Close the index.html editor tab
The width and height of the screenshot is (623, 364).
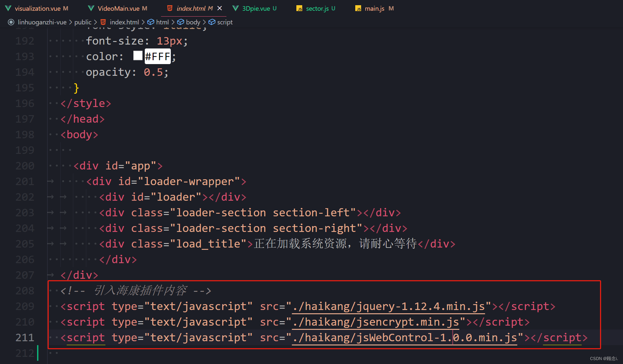pos(220,8)
